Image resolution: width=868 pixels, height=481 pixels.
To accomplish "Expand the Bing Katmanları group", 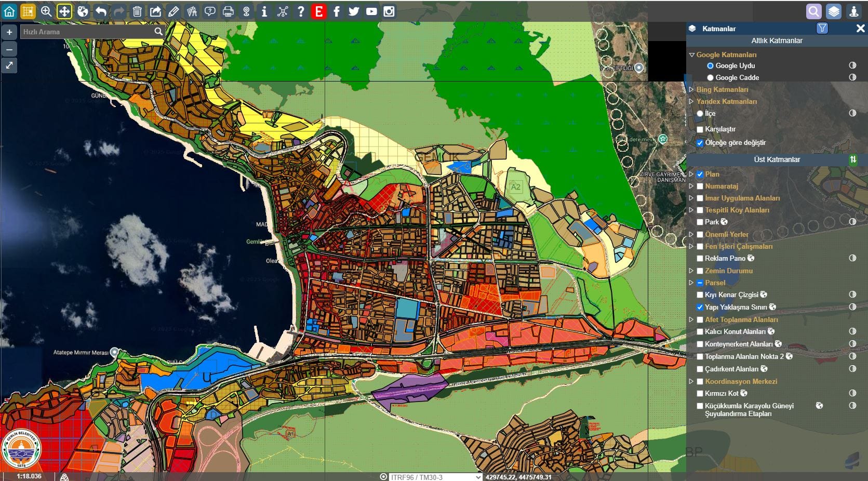I will click(691, 89).
